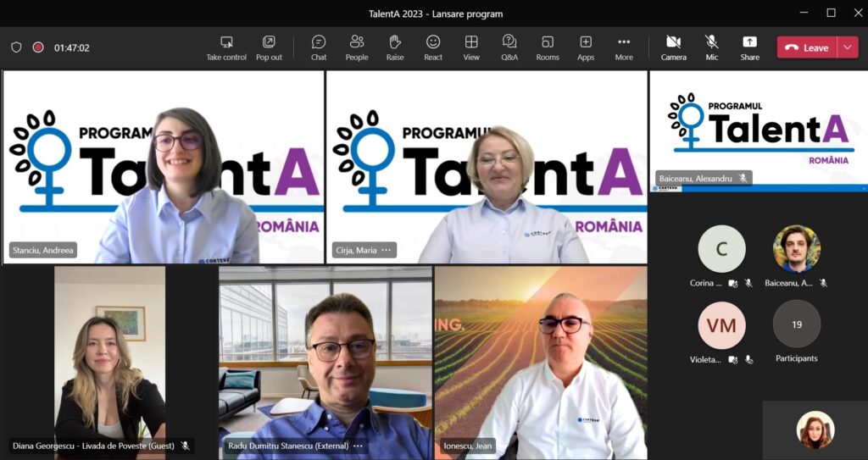Image resolution: width=868 pixels, height=460 pixels.
Task: Click Ionescu, Jean name label
Action: pyautogui.click(x=468, y=446)
